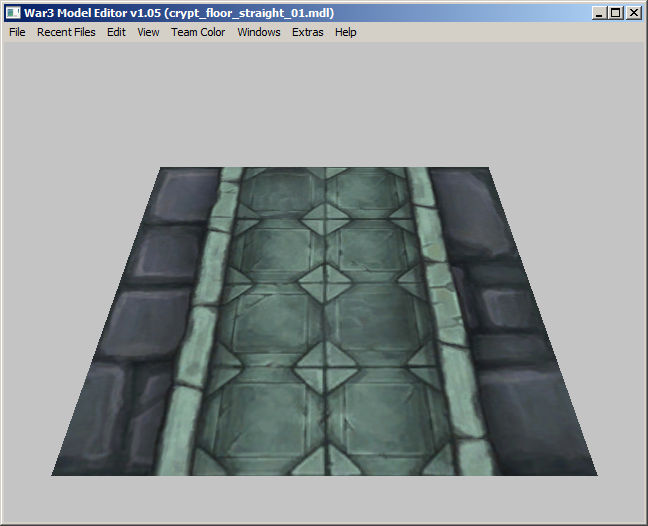Open the Windows menu
The width and height of the screenshot is (648, 526).
tap(259, 32)
